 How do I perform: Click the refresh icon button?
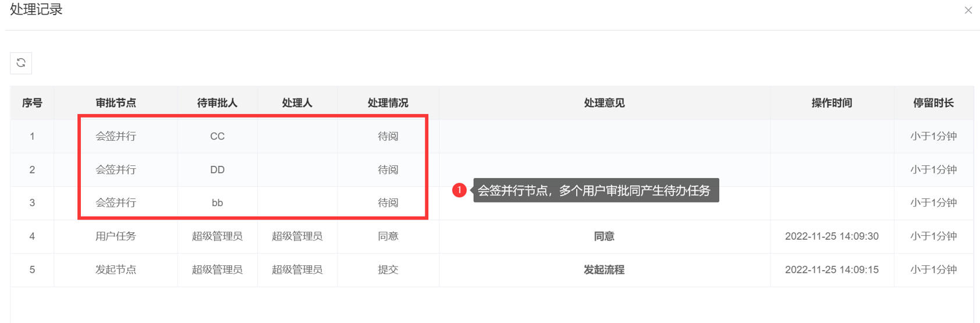pos(21,63)
